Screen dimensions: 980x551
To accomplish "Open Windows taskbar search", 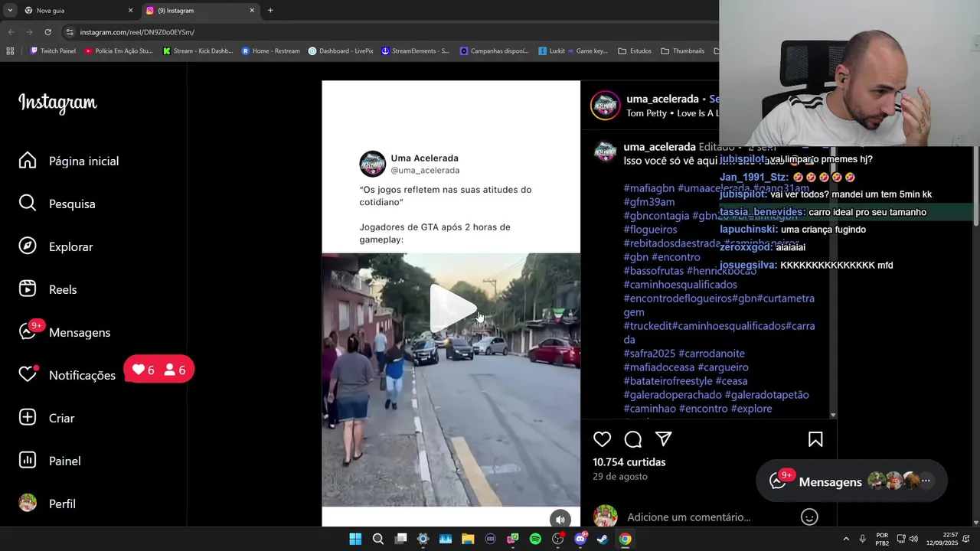I will coord(378,539).
